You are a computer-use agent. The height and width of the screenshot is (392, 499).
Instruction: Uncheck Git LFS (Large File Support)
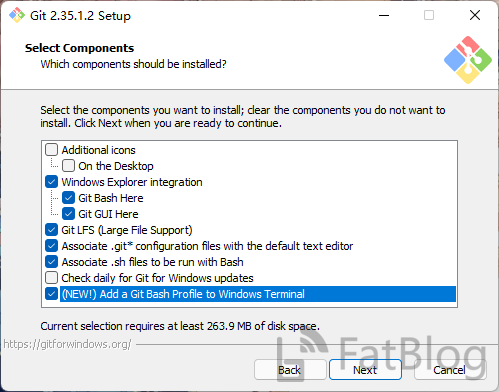(51, 230)
